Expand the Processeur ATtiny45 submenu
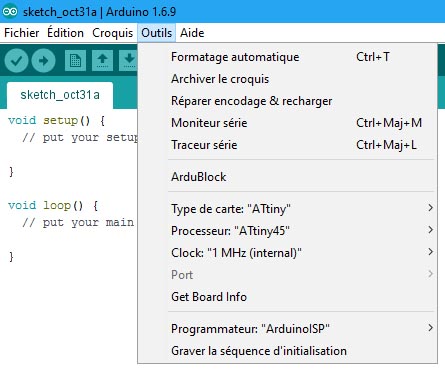 [x=287, y=231]
